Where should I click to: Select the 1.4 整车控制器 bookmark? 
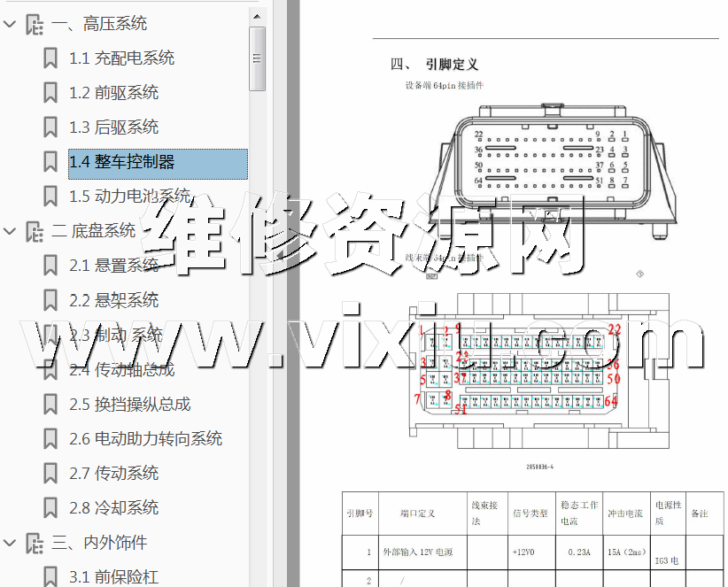(x=122, y=162)
